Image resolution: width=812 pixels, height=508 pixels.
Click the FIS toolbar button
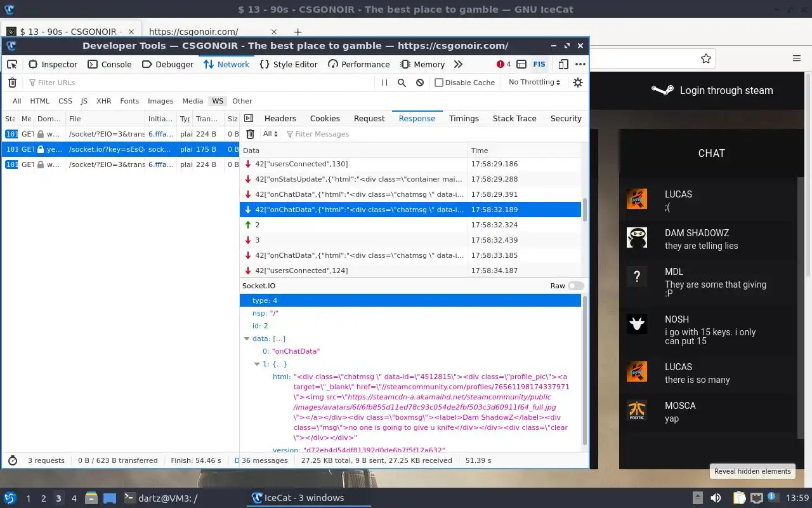539,64
